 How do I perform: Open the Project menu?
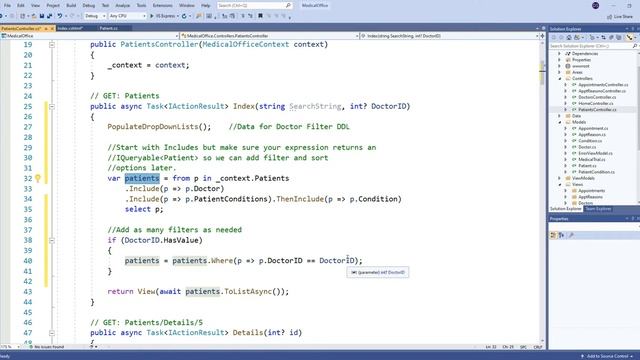pyautogui.click(x=53, y=6)
